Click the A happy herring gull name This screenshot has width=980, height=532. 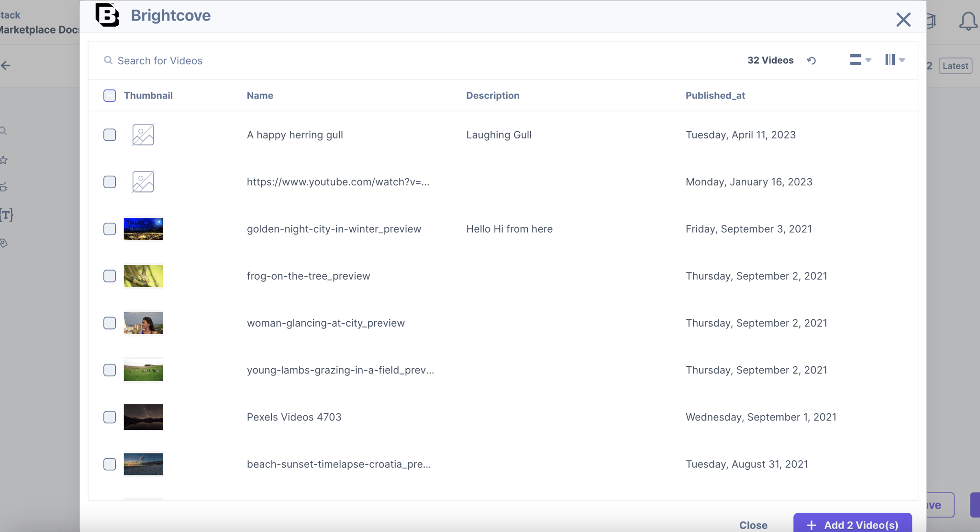coord(295,135)
